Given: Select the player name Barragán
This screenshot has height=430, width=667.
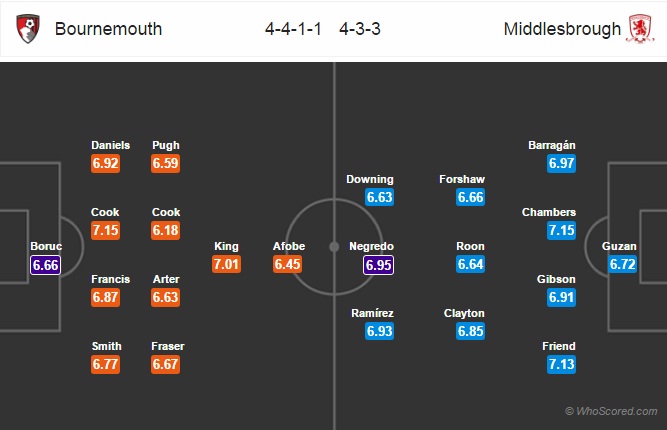Looking at the screenshot, I should 552,145.
